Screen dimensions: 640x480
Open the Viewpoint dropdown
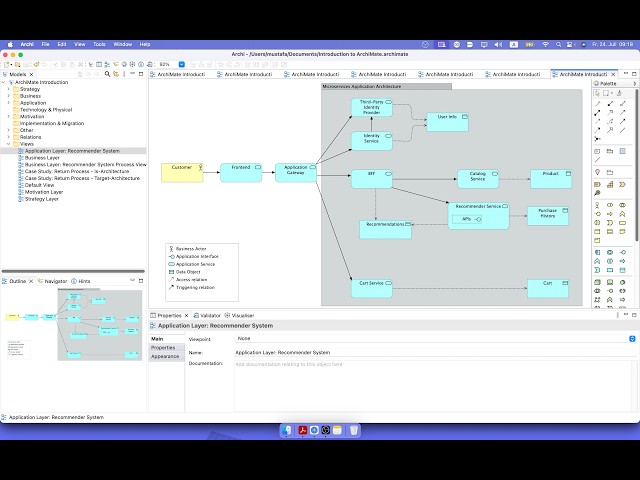[x=435, y=338]
